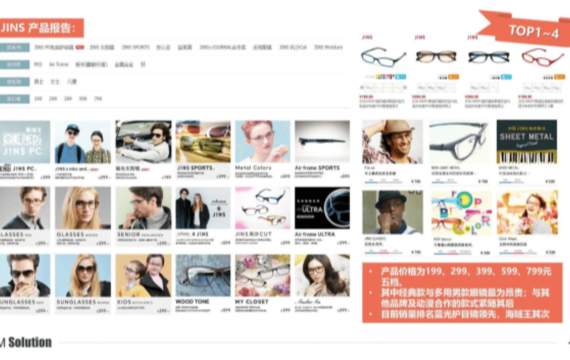Choose the 199 price filter option
Image resolution: width=570 pixels, height=360 pixels.
[x=38, y=99]
